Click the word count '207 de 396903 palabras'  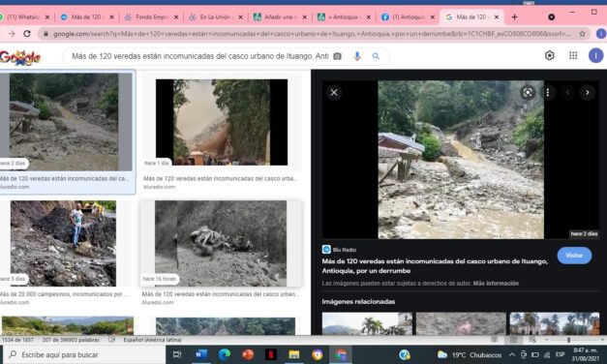click(71, 340)
